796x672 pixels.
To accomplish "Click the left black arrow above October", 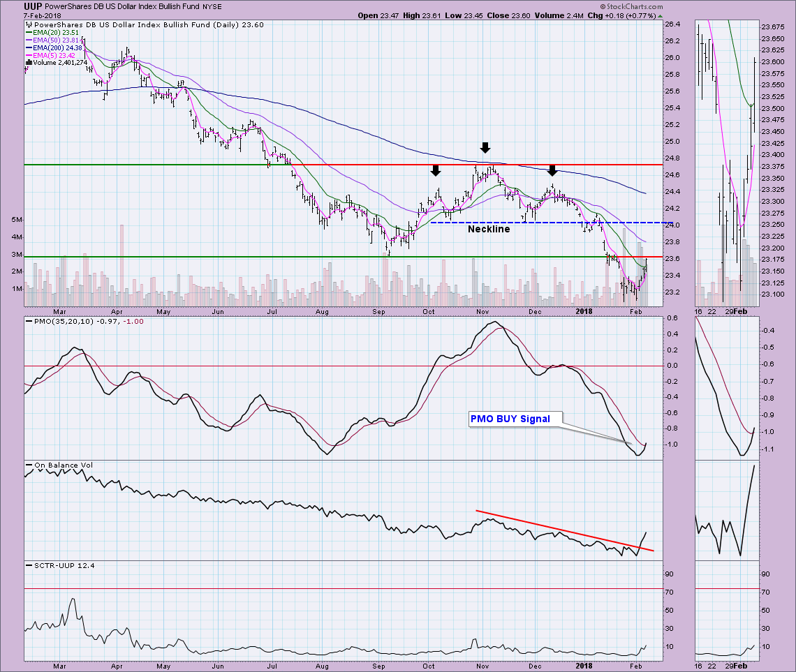I will coord(435,170).
